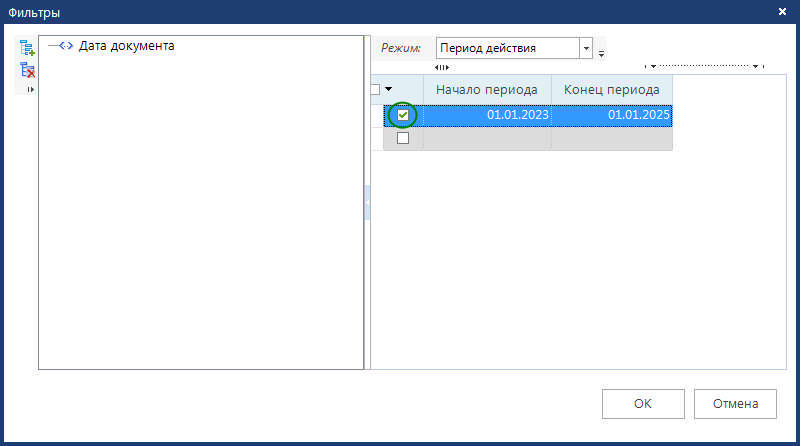The width and height of the screenshot is (801, 446).
Task: Open the Режим mode dropdown
Action: point(586,48)
